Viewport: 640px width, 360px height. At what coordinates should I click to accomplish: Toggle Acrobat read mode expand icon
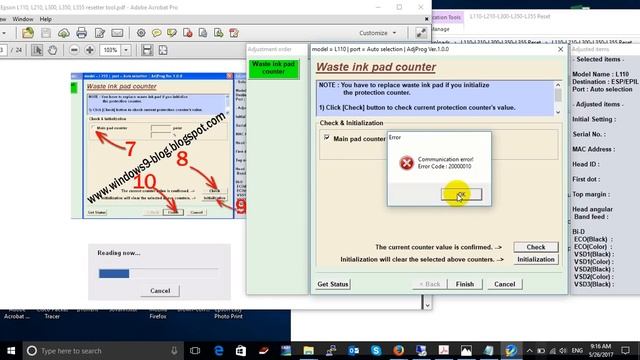point(421,33)
